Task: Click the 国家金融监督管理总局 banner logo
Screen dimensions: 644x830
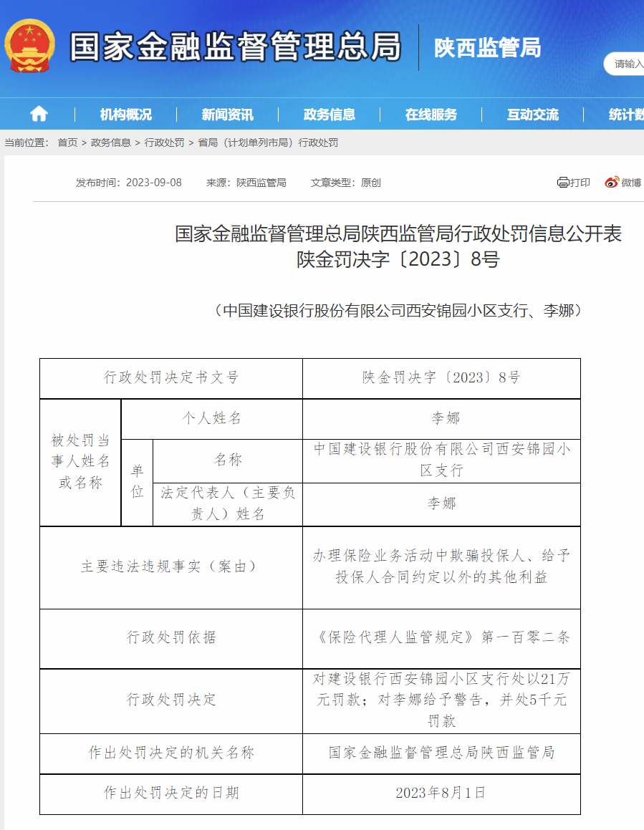Action: pos(236,49)
